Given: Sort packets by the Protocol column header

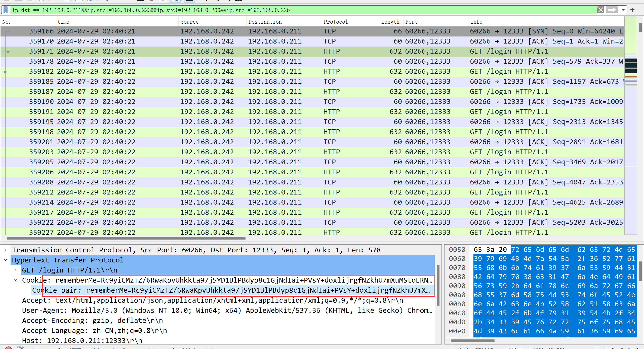Looking at the screenshot, I should pos(350,22).
